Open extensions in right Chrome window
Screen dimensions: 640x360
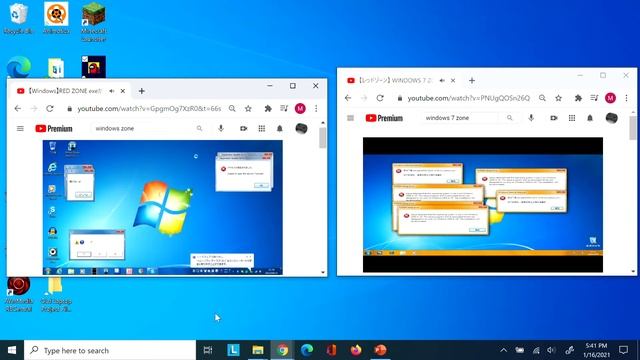tap(578, 98)
